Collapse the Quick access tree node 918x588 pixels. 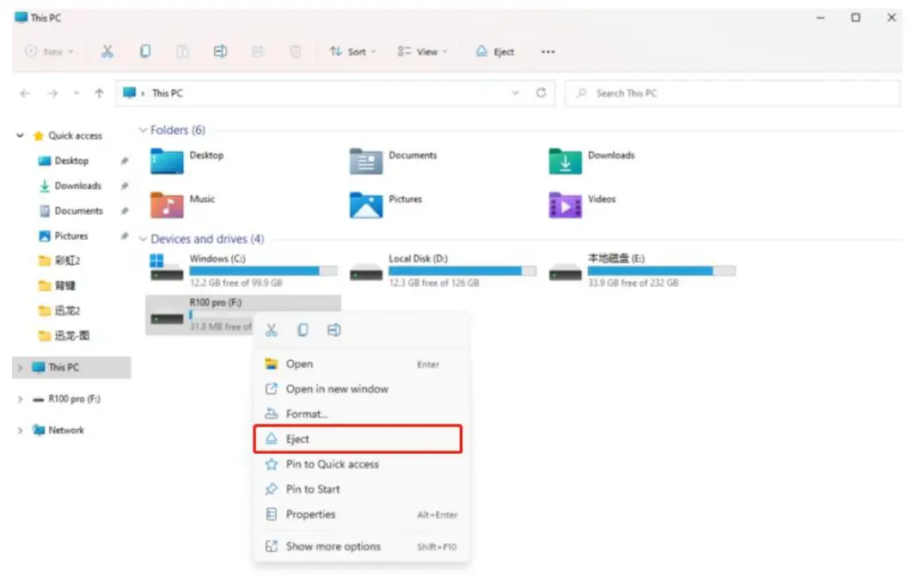[20, 135]
